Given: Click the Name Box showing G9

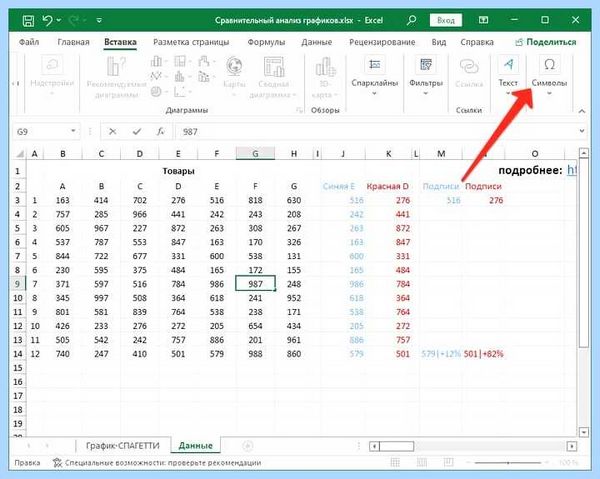Looking at the screenshot, I should 41,132.
